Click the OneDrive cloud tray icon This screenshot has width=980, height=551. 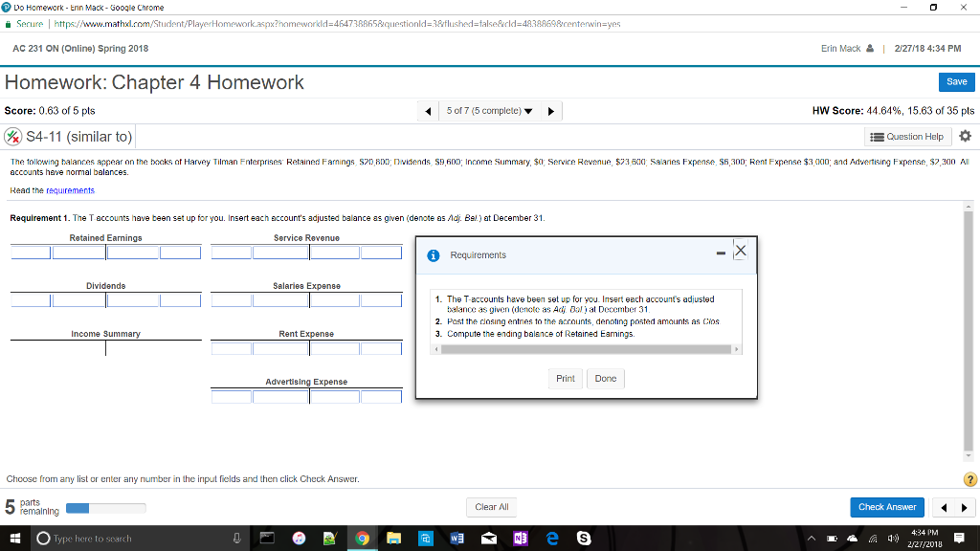tap(853, 539)
